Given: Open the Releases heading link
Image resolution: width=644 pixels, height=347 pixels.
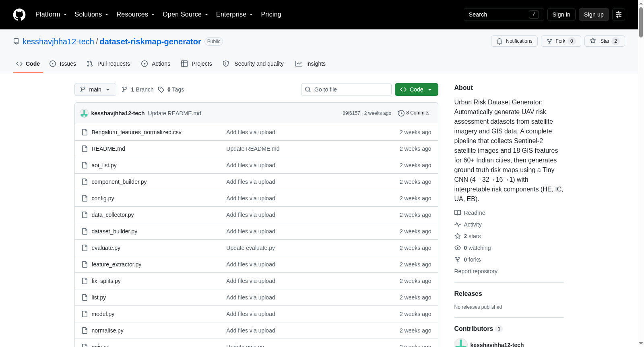Looking at the screenshot, I should [x=468, y=294].
